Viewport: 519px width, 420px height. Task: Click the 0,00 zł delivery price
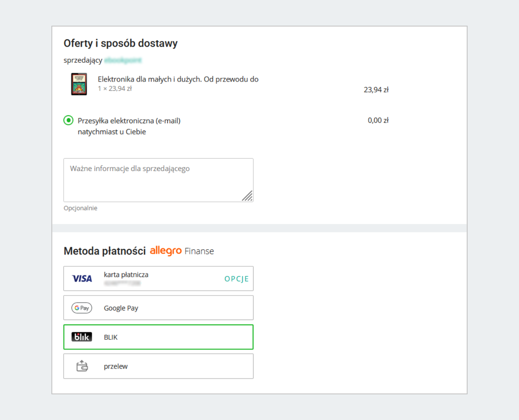point(378,121)
